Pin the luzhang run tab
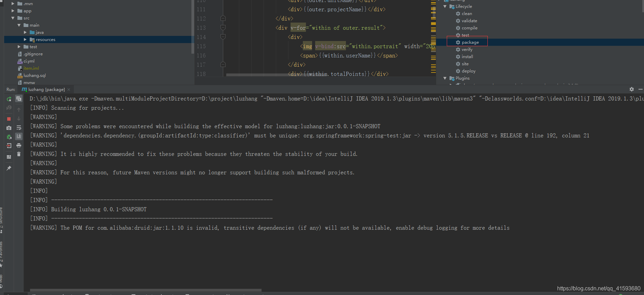644x295 pixels. click(x=9, y=168)
